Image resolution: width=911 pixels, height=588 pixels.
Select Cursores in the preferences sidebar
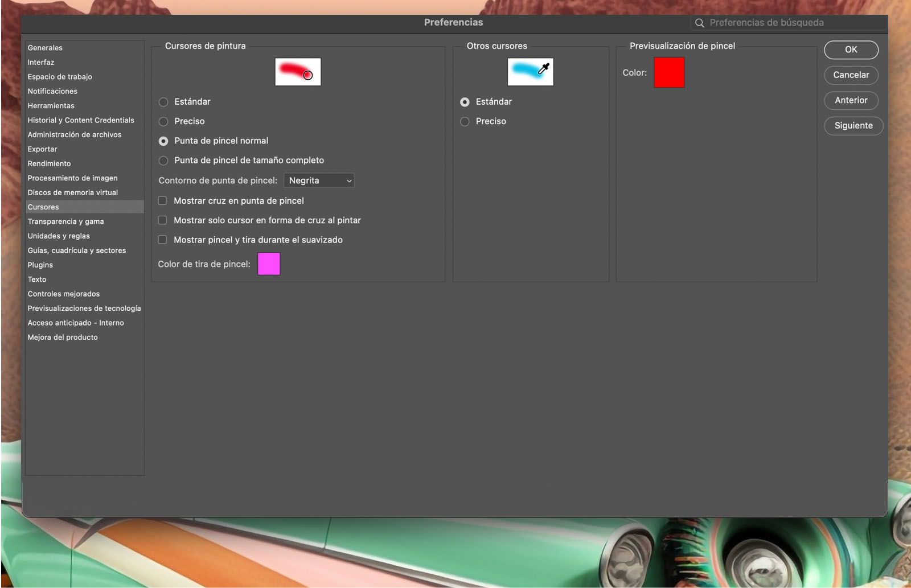43,207
